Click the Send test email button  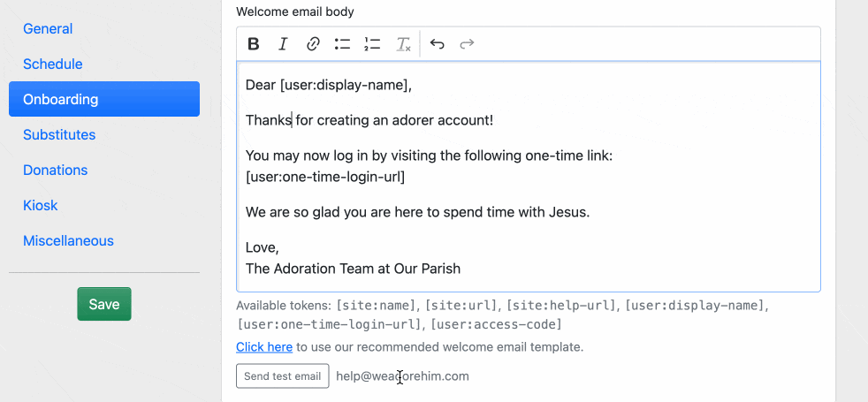(x=282, y=375)
